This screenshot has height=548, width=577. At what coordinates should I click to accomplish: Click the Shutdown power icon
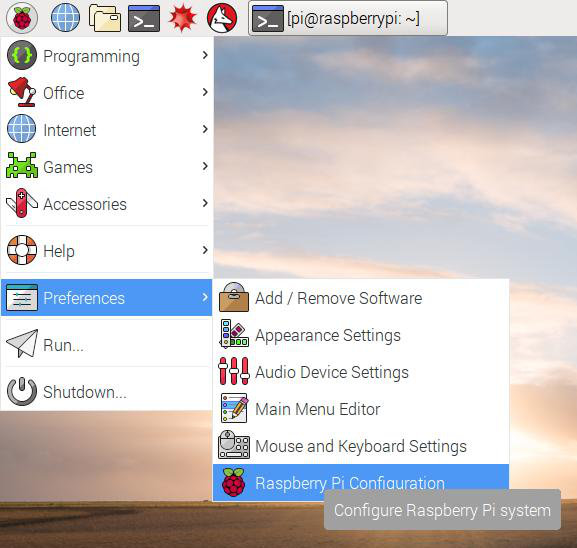click(x=22, y=391)
